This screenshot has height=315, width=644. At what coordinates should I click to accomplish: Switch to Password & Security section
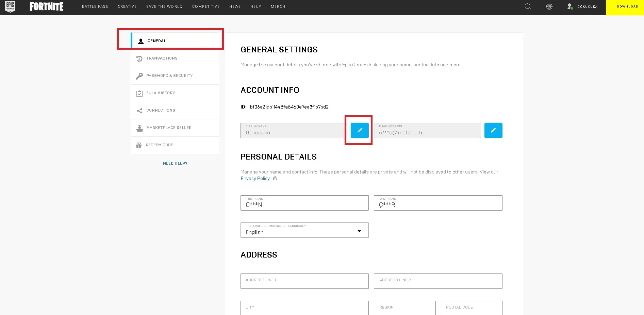[169, 76]
